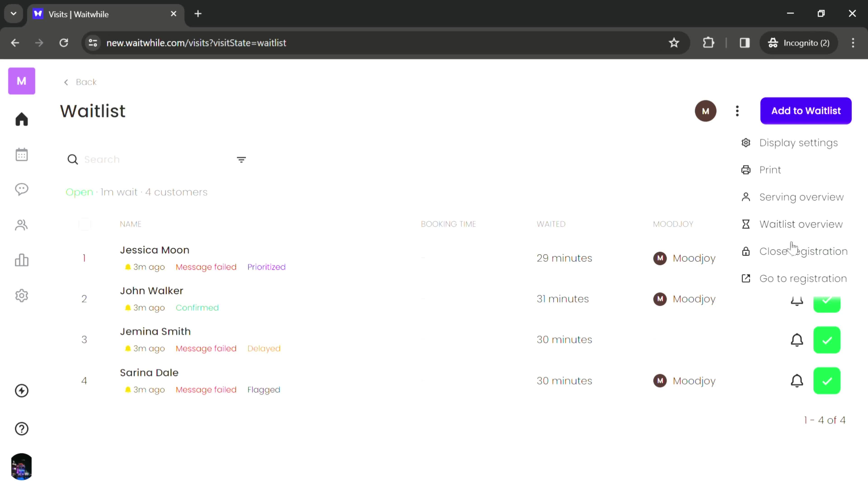Open Waitlist overview menu item
This screenshot has height=488, width=868.
pos(792,224)
